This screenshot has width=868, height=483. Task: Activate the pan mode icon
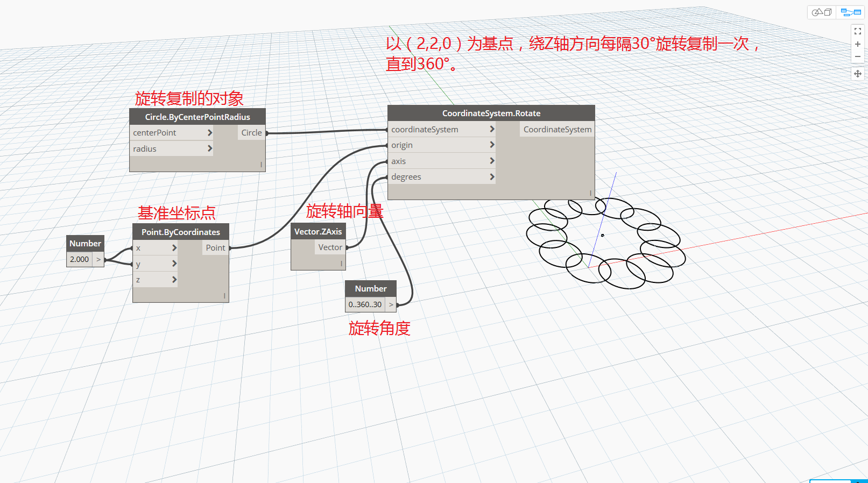click(x=858, y=74)
